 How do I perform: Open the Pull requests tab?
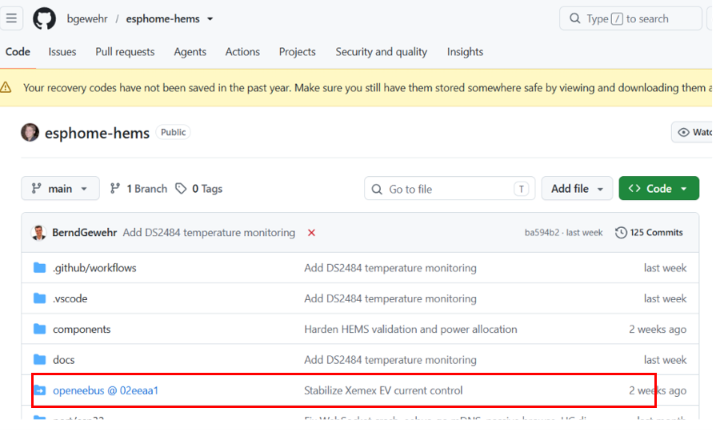tap(125, 52)
